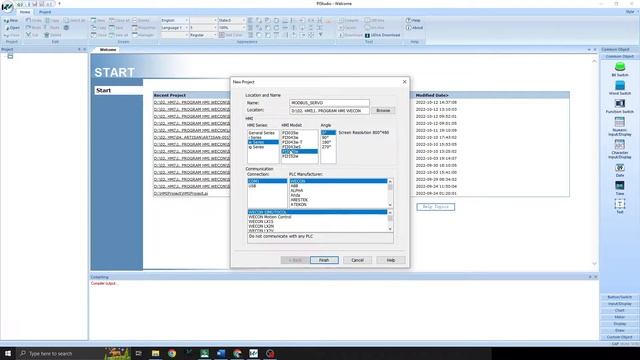Click the UDisk Download tool icon
640x360 pixels.
coord(382,35)
